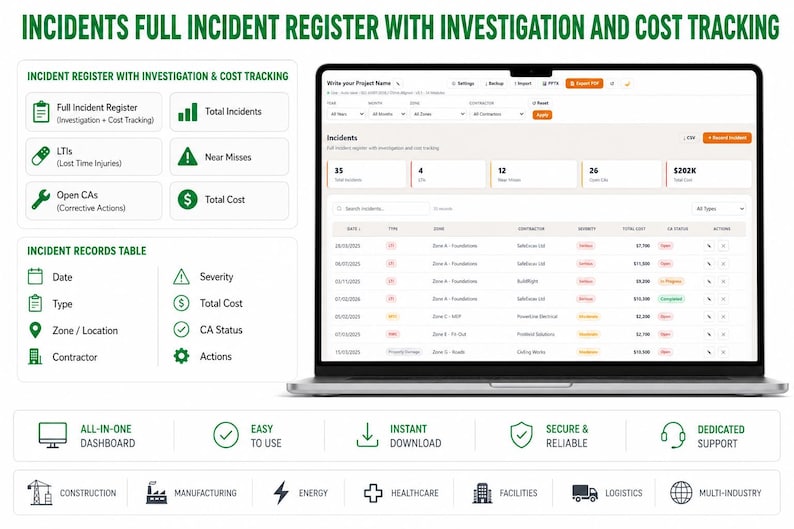This screenshot has width=794, height=529.
Task: Click the Actions gear icon
Action: (181, 356)
